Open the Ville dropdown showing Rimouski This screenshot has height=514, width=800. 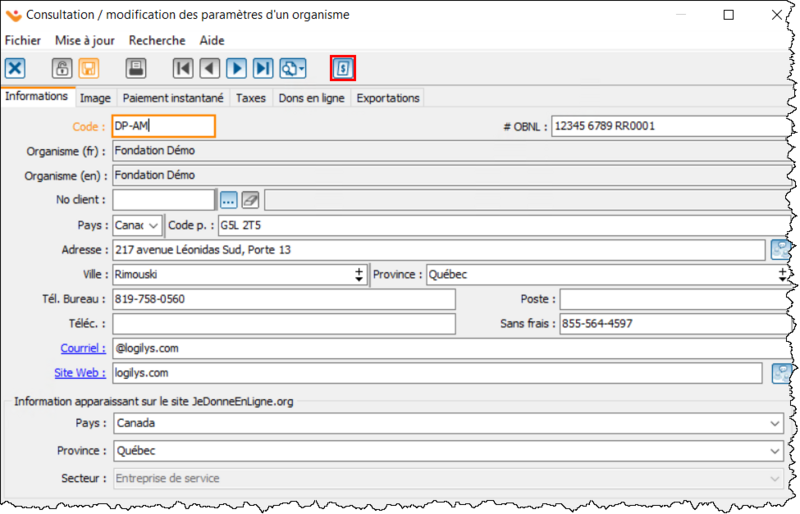pyautogui.click(x=359, y=274)
